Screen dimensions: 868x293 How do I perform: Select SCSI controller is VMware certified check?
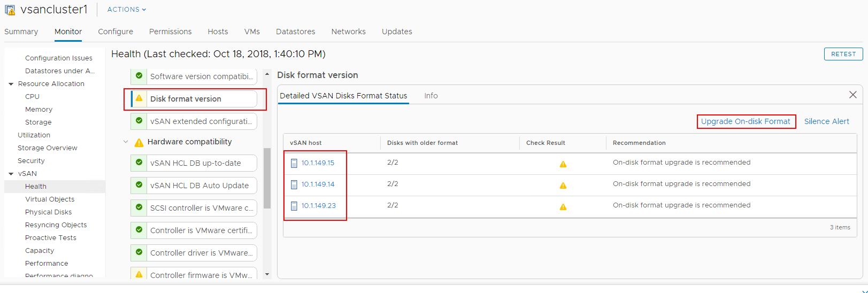point(201,208)
